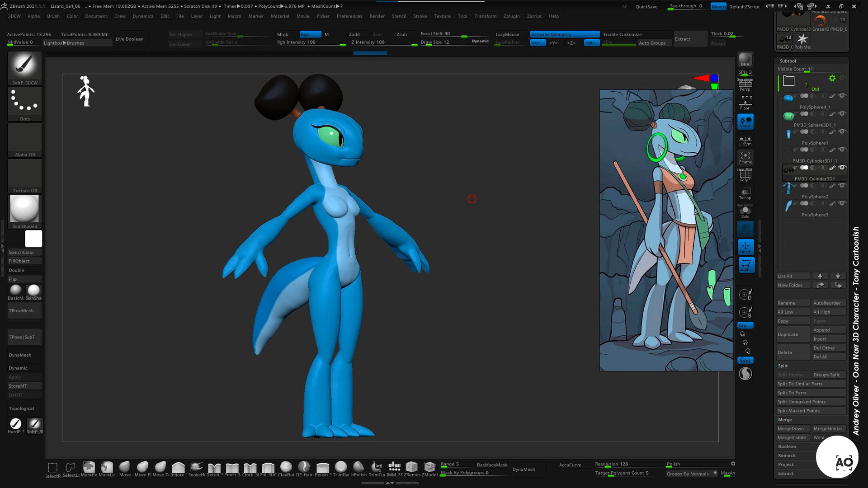The width and height of the screenshot is (868, 488).
Task: Pick the HardP_3 brush icon
Action: tap(16, 426)
